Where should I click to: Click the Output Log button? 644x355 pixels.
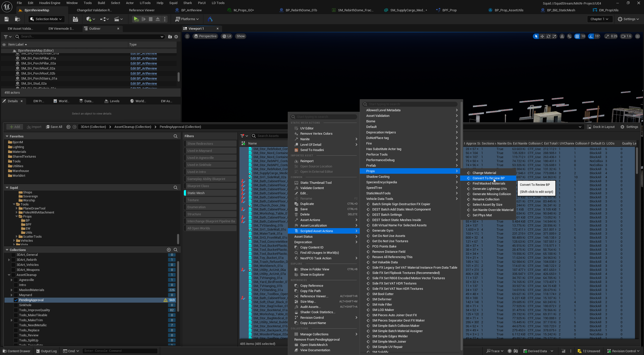tap(46, 351)
